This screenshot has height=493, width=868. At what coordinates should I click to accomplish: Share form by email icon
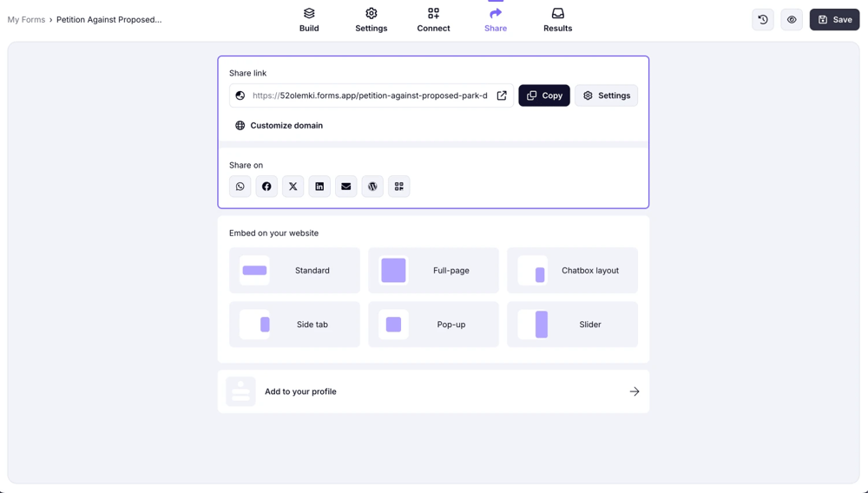click(x=346, y=187)
